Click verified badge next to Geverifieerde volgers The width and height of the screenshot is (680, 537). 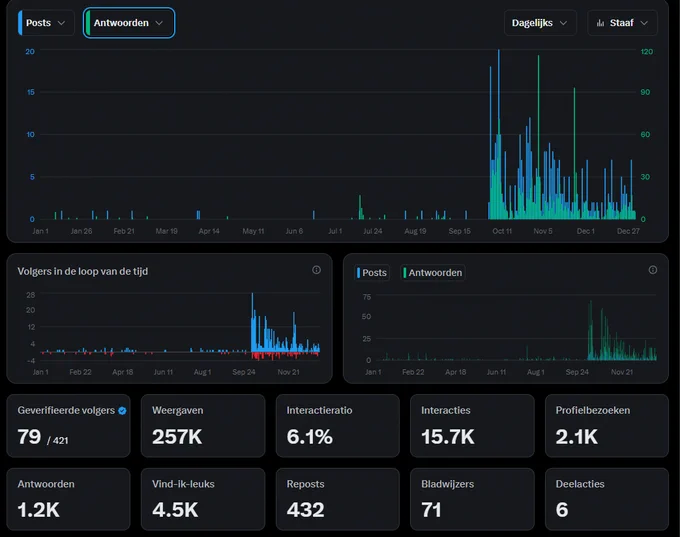pos(122,410)
